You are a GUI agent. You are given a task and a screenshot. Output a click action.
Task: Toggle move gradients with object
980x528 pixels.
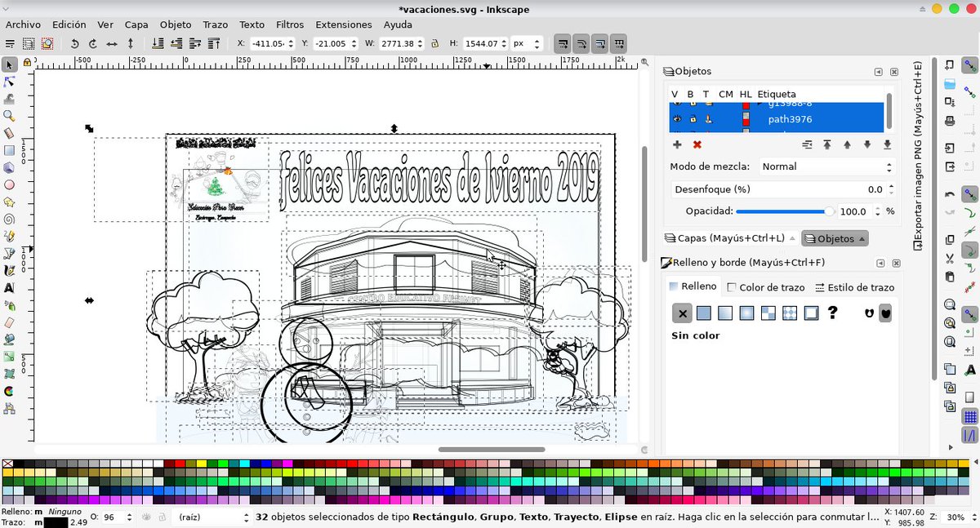(600, 43)
